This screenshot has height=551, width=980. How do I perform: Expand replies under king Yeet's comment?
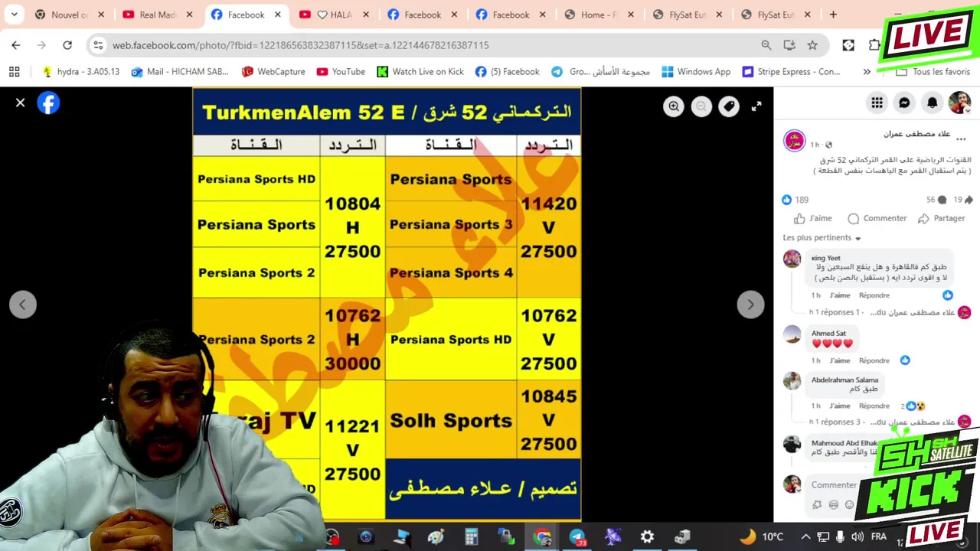tap(882, 312)
